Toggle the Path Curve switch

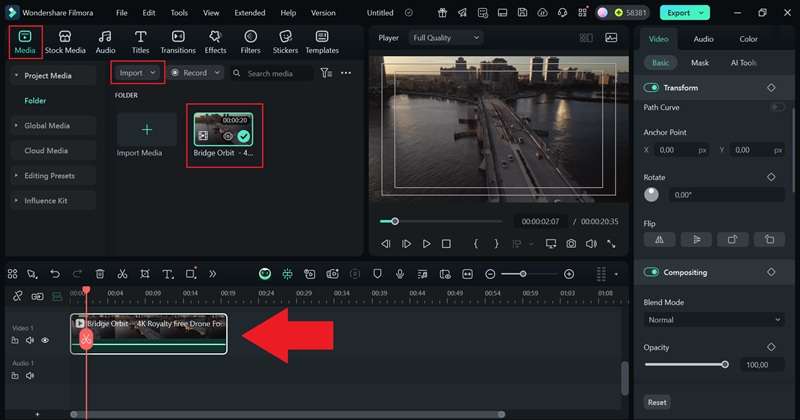(x=778, y=107)
